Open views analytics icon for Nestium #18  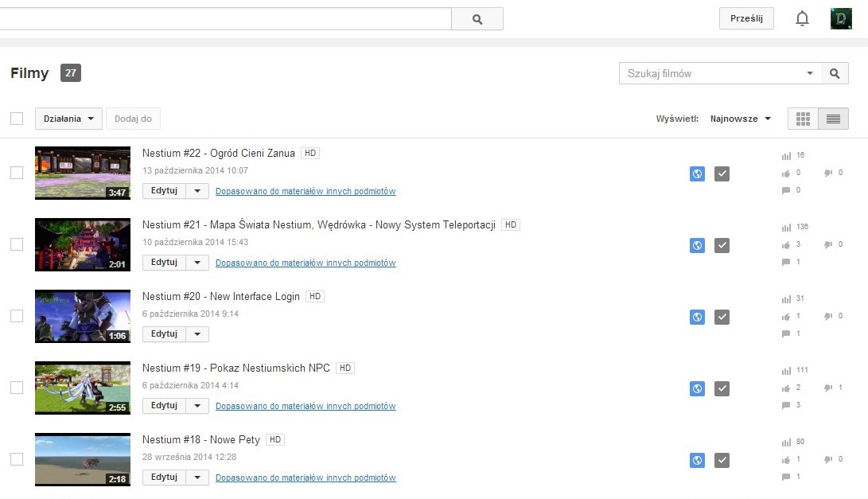coord(786,442)
